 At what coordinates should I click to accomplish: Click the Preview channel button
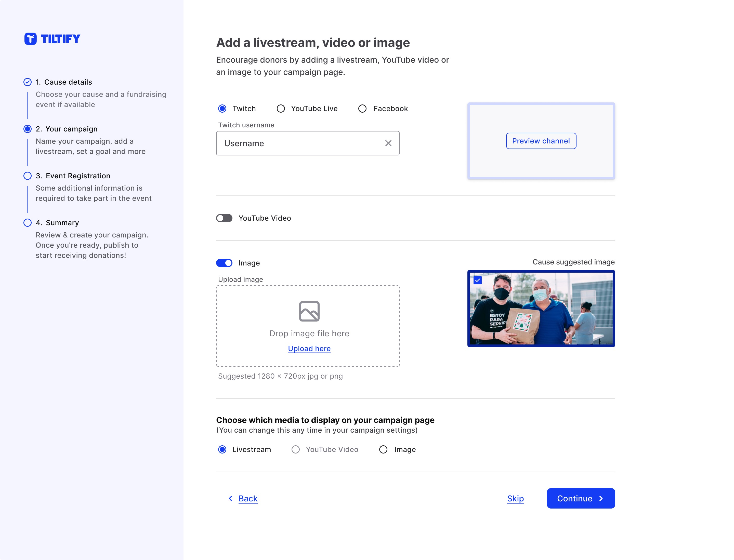click(x=541, y=141)
